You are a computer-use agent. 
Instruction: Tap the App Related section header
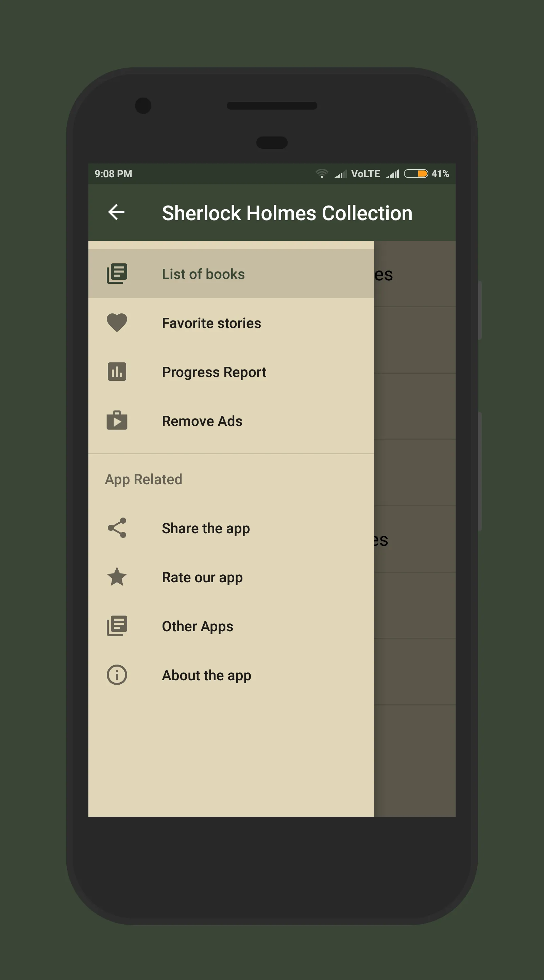point(143,479)
